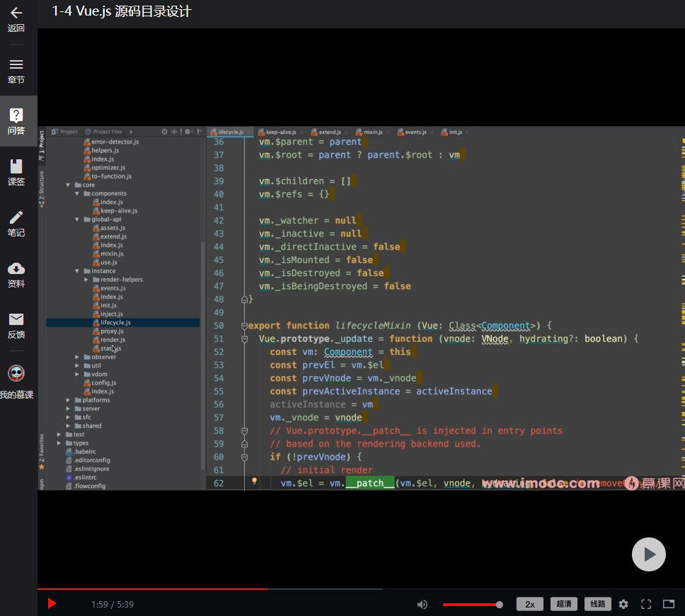
Task: Switch to the init.js editor tab
Action: coord(455,132)
